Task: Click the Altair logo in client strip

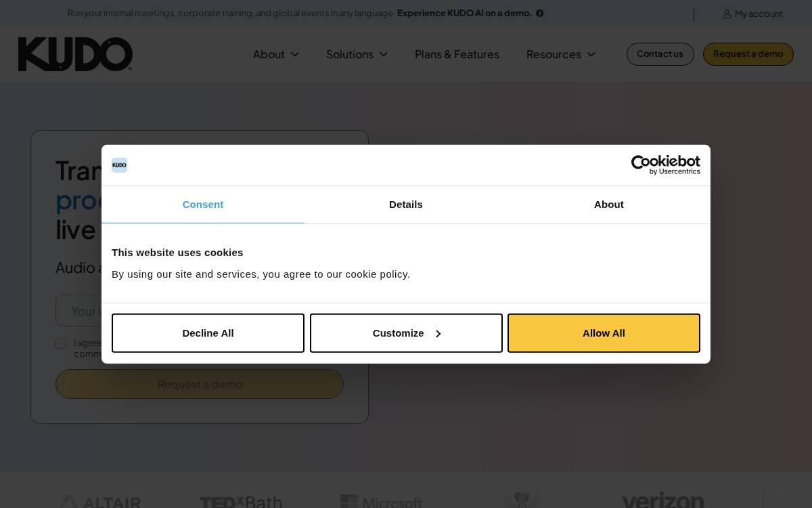Action: [x=99, y=502]
